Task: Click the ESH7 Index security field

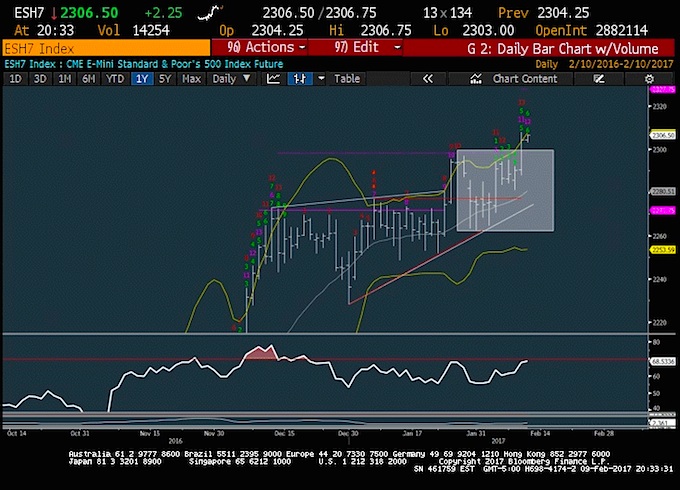Action: click(x=106, y=48)
